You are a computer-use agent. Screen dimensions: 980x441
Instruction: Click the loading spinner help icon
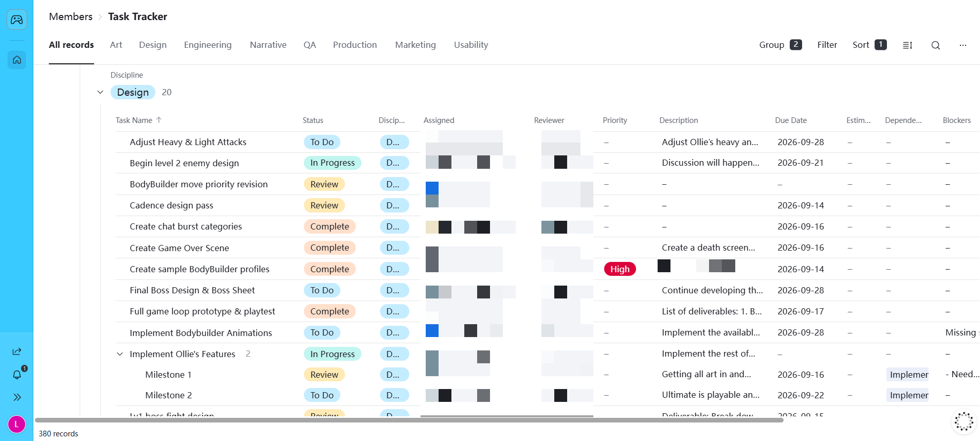[x=964, y=421]
